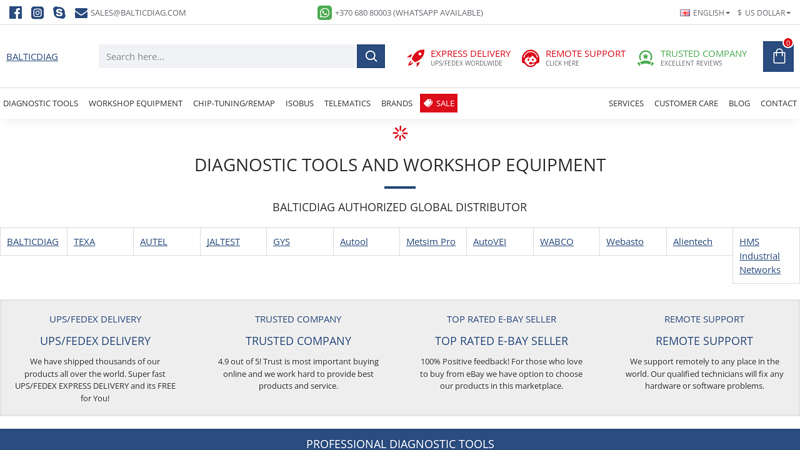
Task: Focus the Search here input field
Action: click(227, 56)
